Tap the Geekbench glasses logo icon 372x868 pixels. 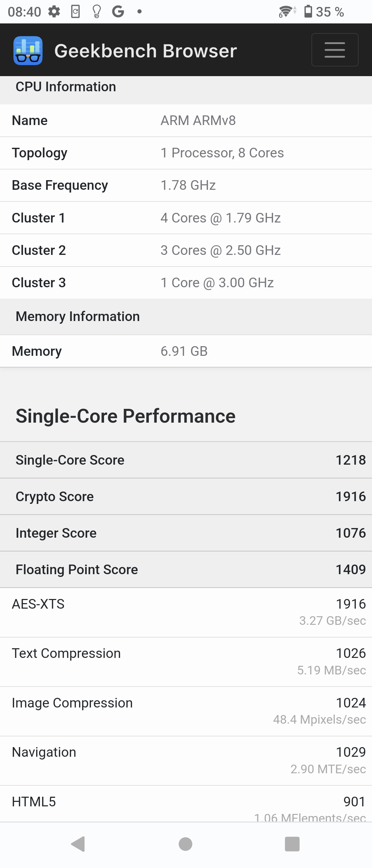pos(28,51)
